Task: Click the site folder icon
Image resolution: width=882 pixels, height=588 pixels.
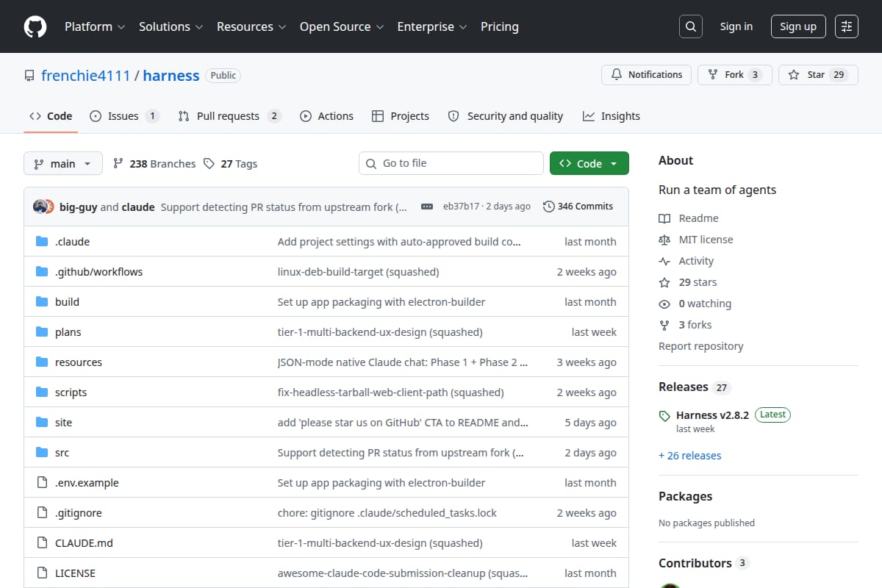Action: 42,422
